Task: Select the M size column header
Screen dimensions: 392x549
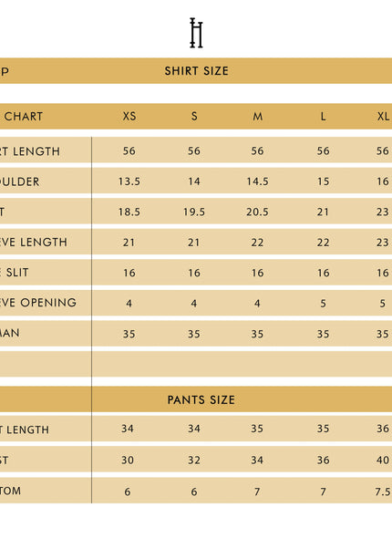Action: click(258, 116)
